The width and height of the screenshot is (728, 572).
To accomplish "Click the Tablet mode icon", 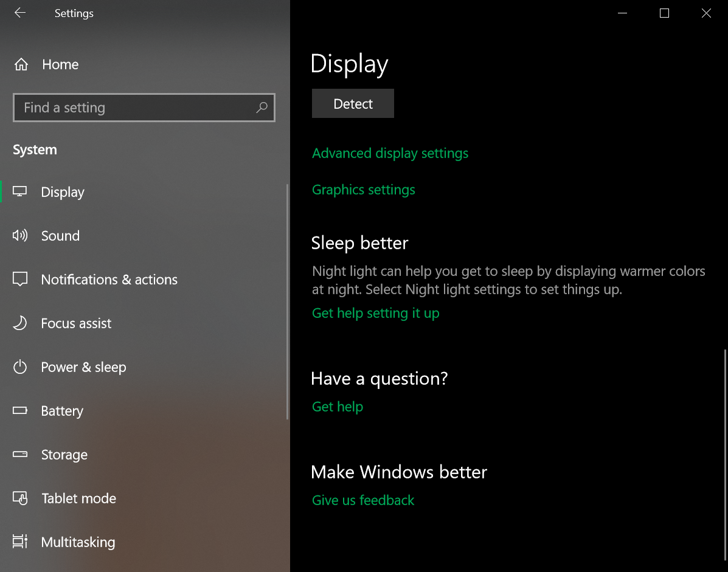I will 20,498.
